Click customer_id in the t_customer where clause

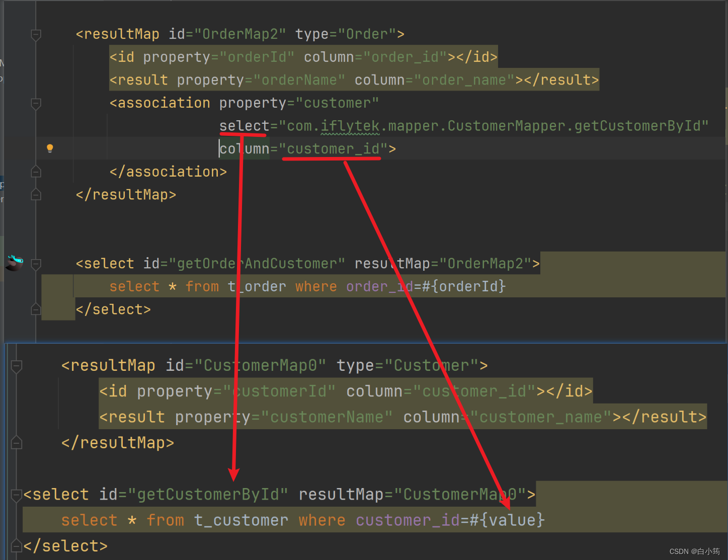click(408, 520)
